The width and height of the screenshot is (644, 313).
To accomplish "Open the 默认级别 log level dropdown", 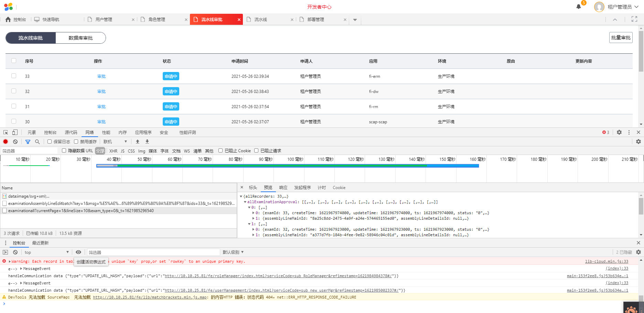I will tap(233, 252).
